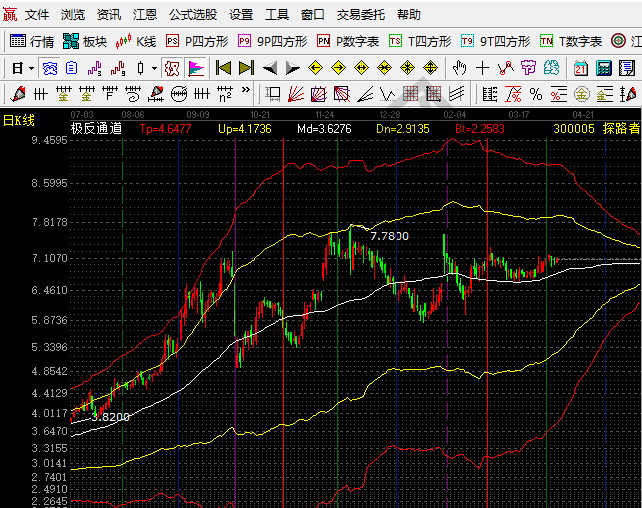Image resolution: width=642 pixels, height=508 pixels.
Task: Jump to first bar arrow icon
Action: click(223, 68)
